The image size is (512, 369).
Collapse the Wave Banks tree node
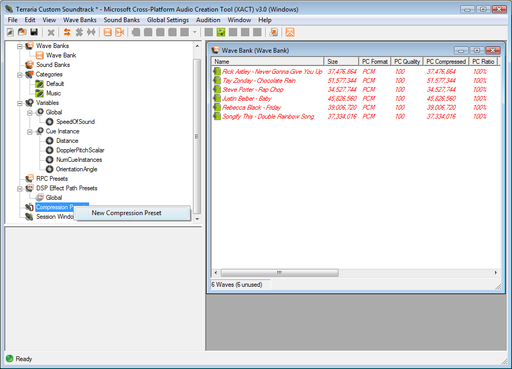click(20, 46)
